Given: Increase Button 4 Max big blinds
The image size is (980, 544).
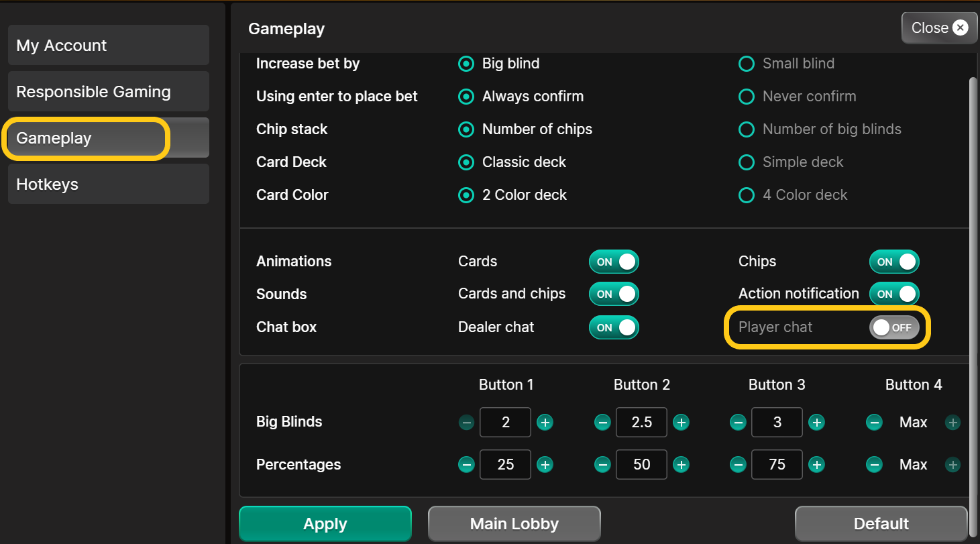Looking at the screenshot, I should [x=952, y=422].
